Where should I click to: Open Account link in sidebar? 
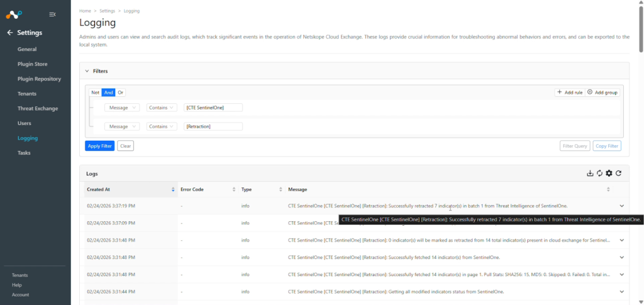[21, 295]
